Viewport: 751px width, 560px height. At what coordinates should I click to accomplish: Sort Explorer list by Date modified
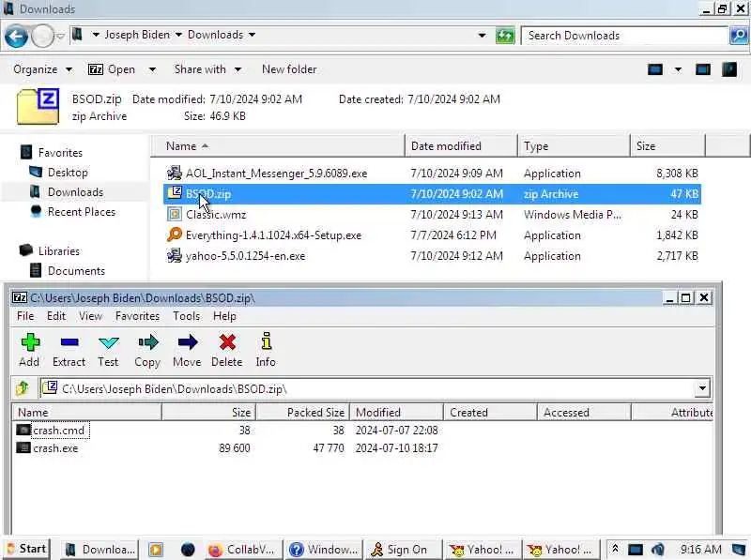[x=461, y=146]
